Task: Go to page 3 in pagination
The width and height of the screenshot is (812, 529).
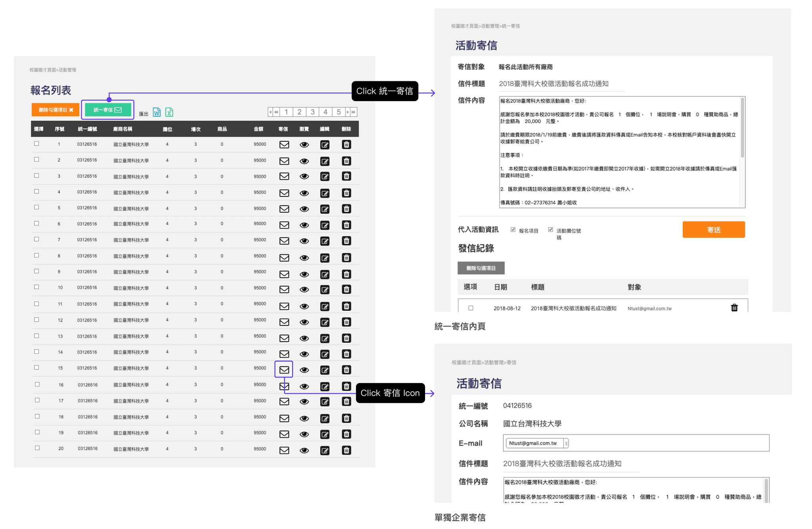Action: [312, 112]
